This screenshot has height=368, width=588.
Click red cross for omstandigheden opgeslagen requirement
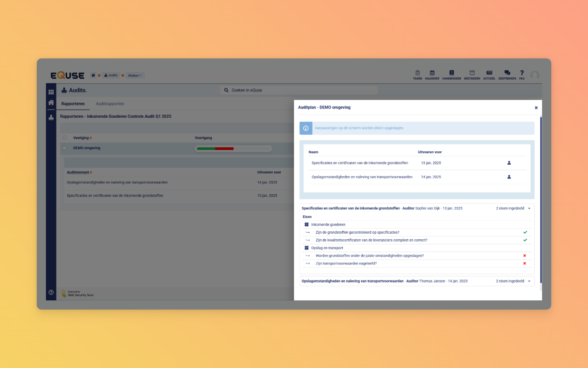[525, 255]
